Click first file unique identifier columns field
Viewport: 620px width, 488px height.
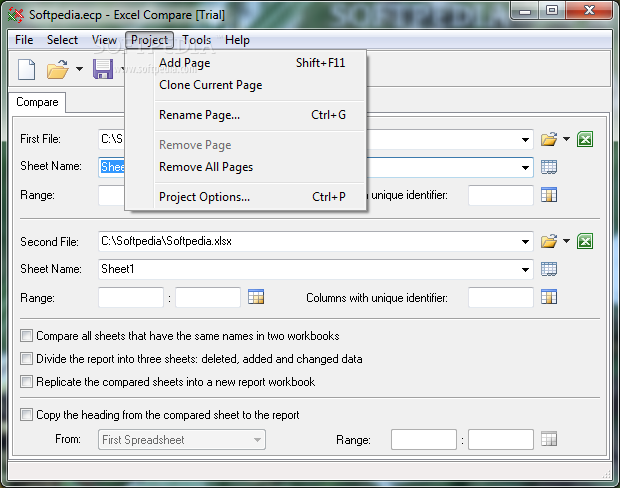[x=501, y=195]
